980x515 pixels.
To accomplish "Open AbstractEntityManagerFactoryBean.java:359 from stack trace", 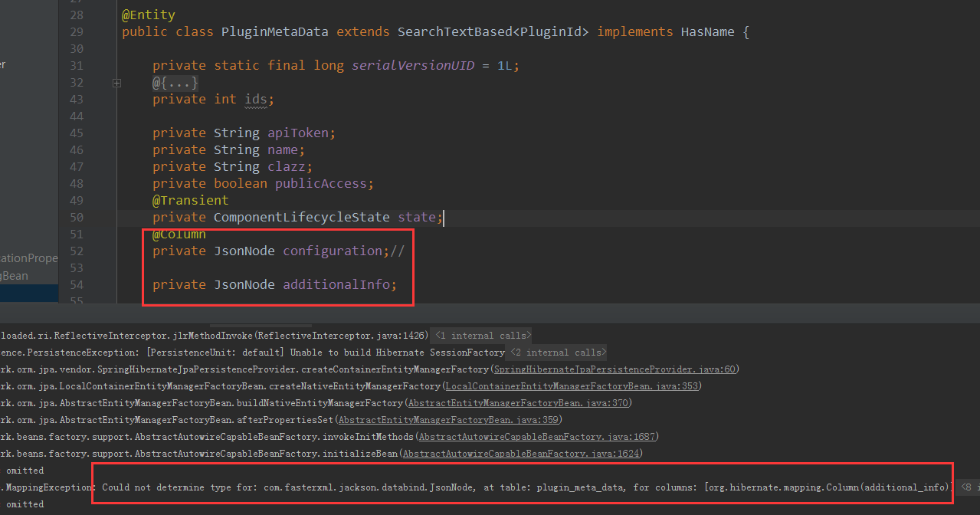I will pyautogui.click(x=447, y=419).
